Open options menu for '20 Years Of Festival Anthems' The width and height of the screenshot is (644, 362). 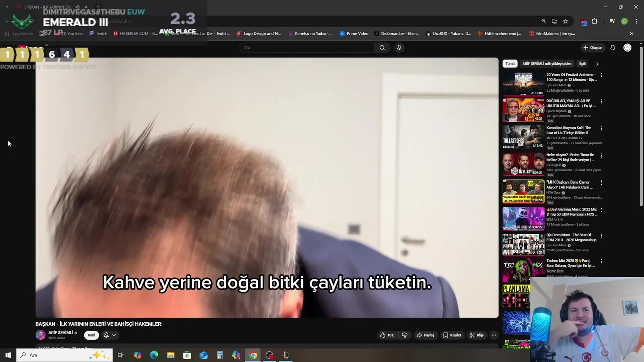pos(601,76)
